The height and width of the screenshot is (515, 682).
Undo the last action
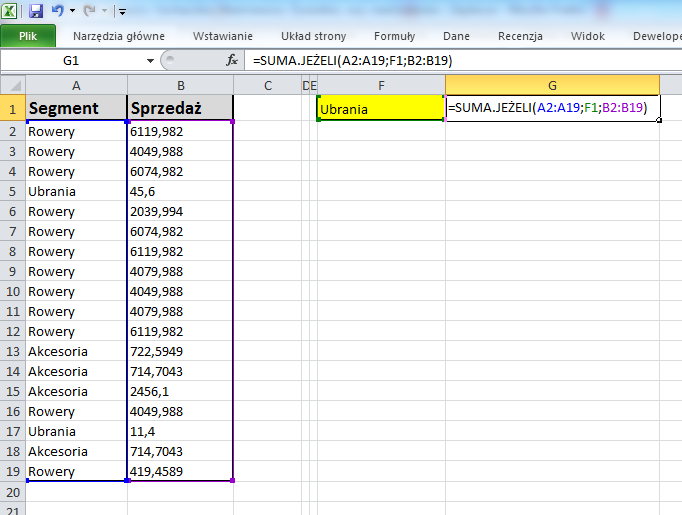[57, 10]
